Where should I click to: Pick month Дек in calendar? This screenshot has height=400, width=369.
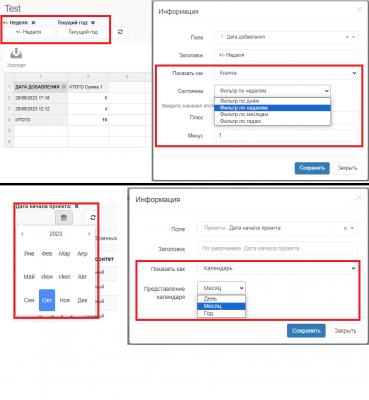(82, 300)
